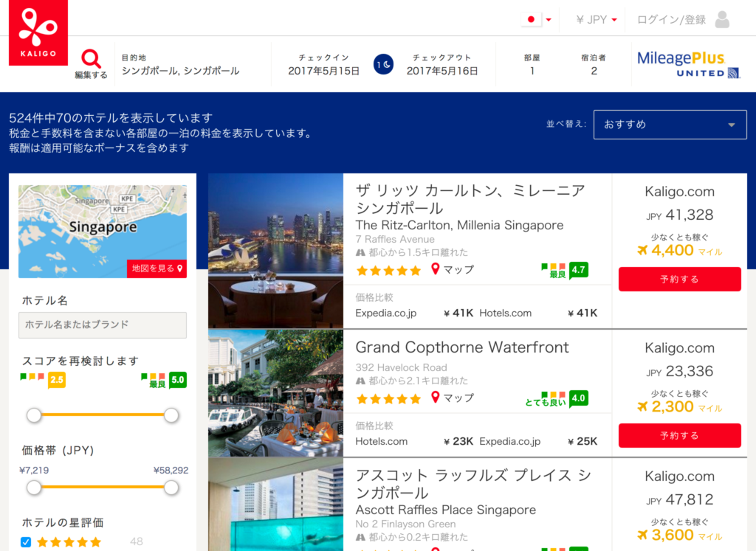Click the 1-night moon badge icon
The width and height of the screenshot is (756, 551).
pyautogui.click(x=383, y=64)
